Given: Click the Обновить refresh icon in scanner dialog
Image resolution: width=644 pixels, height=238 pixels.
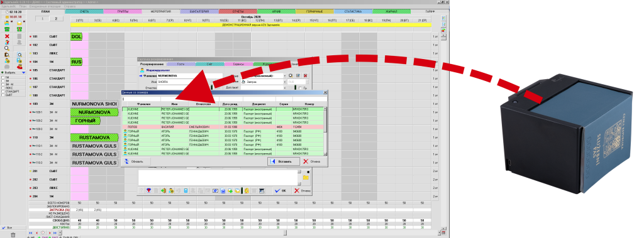Looking at the screenshot, I should (x=127, y=161).
